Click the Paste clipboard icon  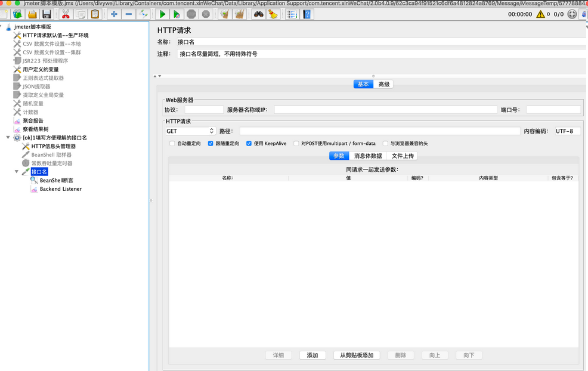pos(95,14)
